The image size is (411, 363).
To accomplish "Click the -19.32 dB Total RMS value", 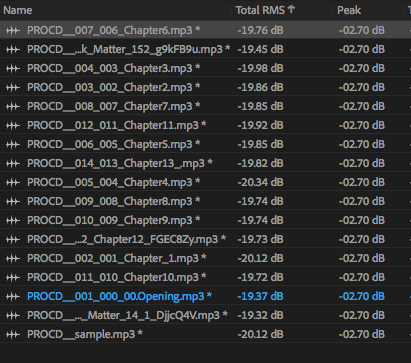I will (x=260, y=315).
